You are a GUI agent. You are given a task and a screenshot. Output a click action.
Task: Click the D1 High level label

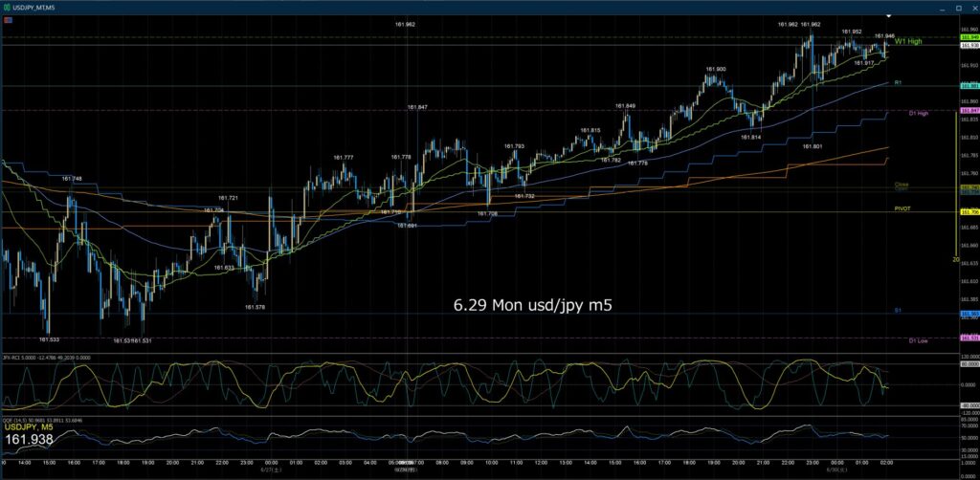tap(918, 113)
